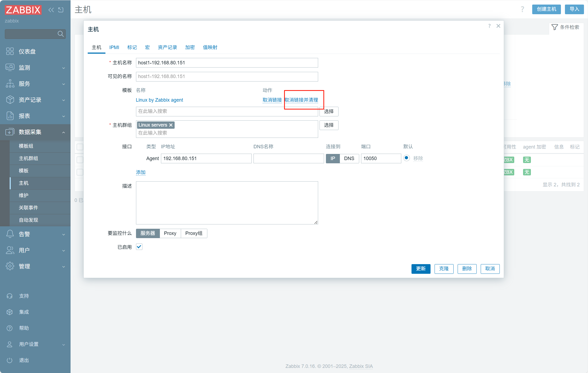The width and height of the screenshot is (588, 373).
Task: Open 支持 support headset icon
Action: pyautogui.click(x=10, y=296)
